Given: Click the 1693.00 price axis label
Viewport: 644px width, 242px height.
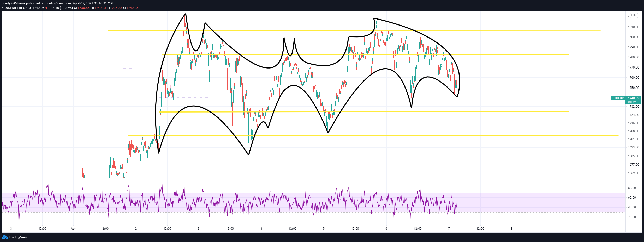Looking at the screenshot, I should [634, 147].
